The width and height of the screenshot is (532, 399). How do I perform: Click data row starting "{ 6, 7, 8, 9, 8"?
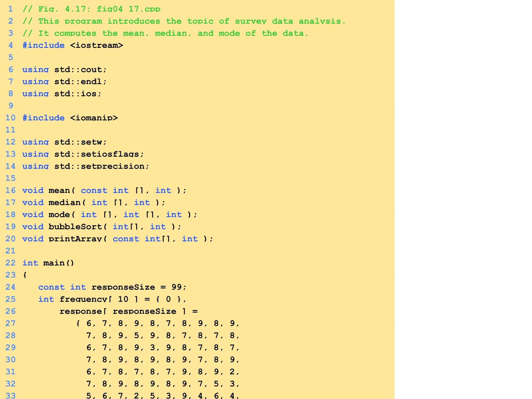tap(158, 323)
